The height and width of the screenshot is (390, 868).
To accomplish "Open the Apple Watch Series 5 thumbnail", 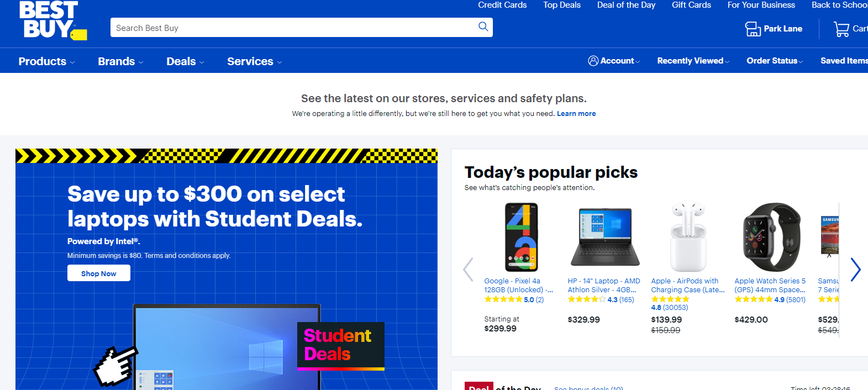I will point(771,237).
